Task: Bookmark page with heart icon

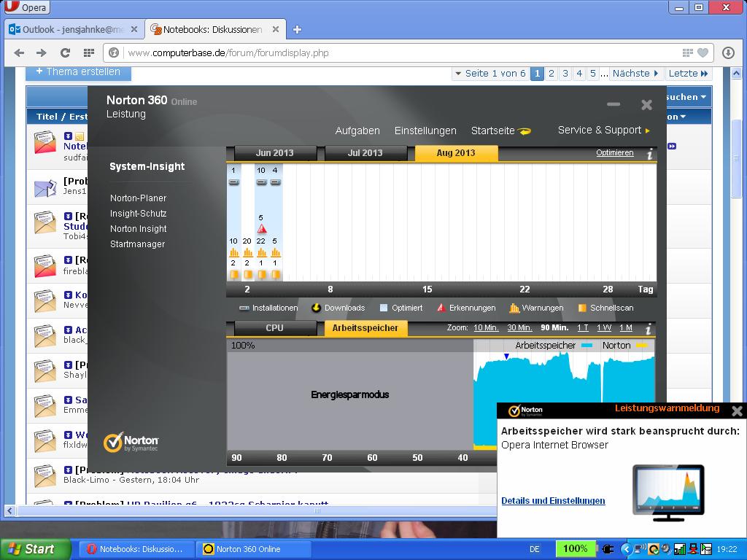Action: [703, 52]
